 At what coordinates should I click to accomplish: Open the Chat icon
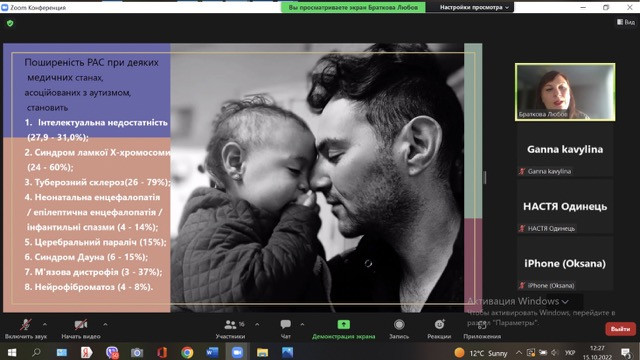[x=286, y=324]
